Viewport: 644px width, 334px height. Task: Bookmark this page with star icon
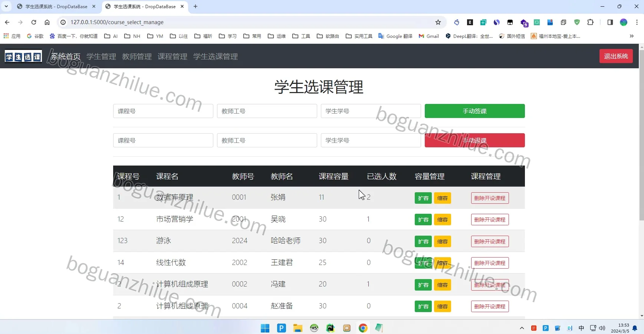438,22
